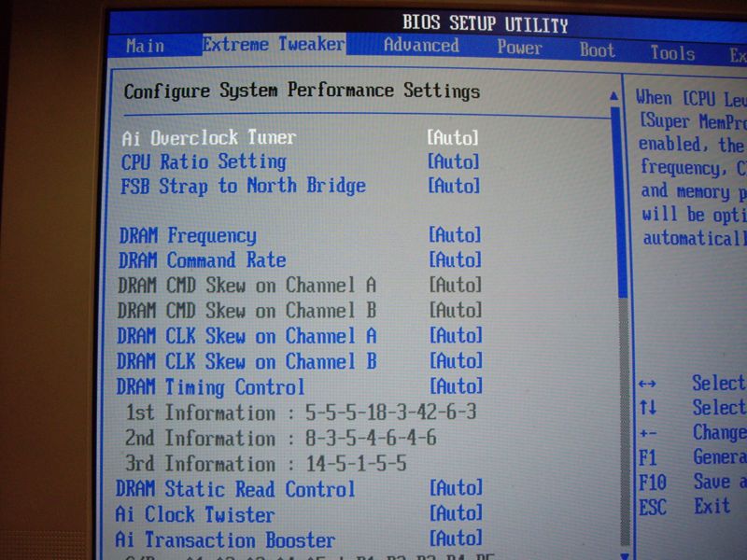Change CPU Ratio Setting Auto value

click(453, 161)
